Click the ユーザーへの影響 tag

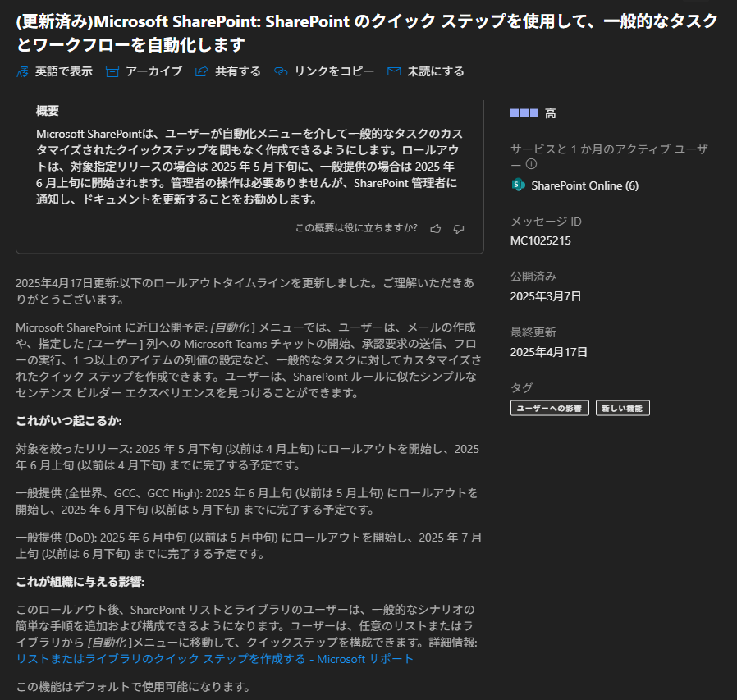click(x=549, y=408)
